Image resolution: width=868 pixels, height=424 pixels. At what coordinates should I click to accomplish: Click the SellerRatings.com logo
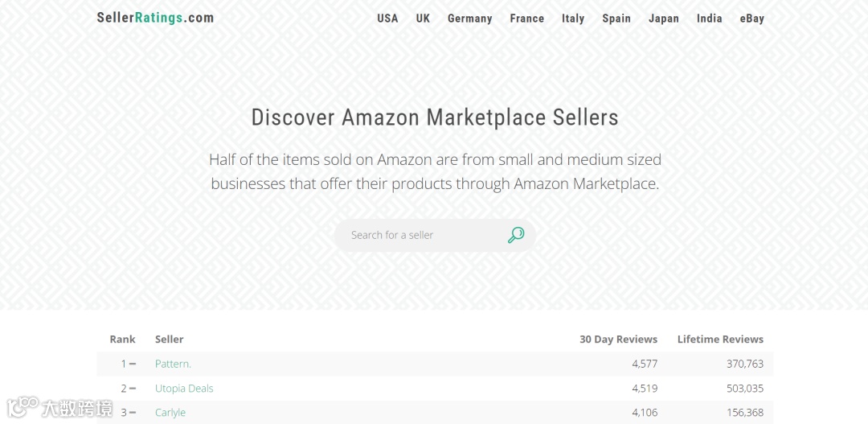pos(155,18)
